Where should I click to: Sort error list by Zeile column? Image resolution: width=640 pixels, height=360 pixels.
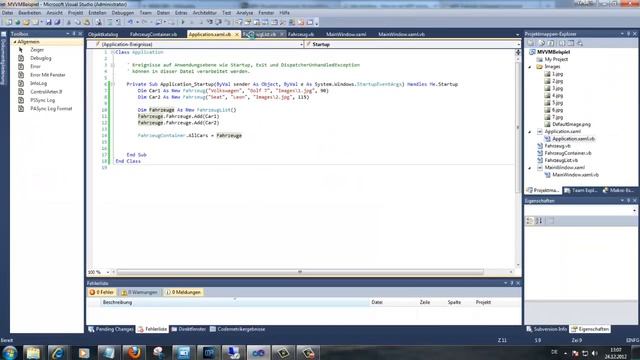[425, 302]
